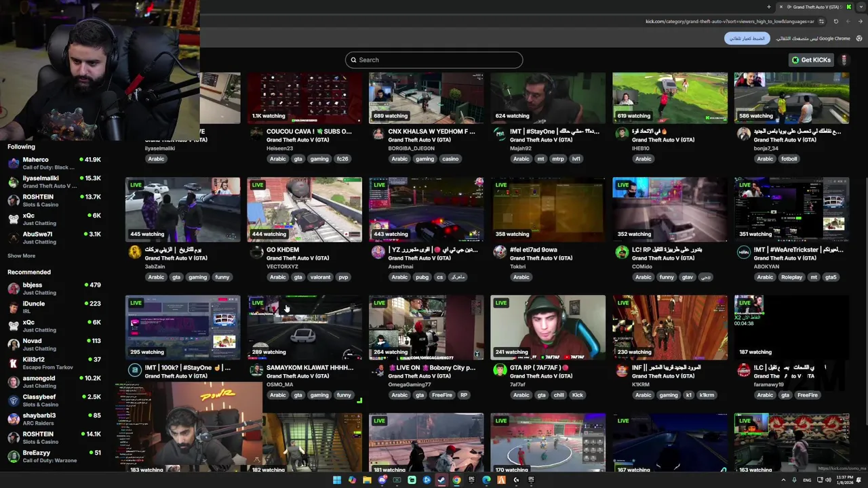Focus the Kick Search input field
Screen dimensions: 868x488
point(434,60)
